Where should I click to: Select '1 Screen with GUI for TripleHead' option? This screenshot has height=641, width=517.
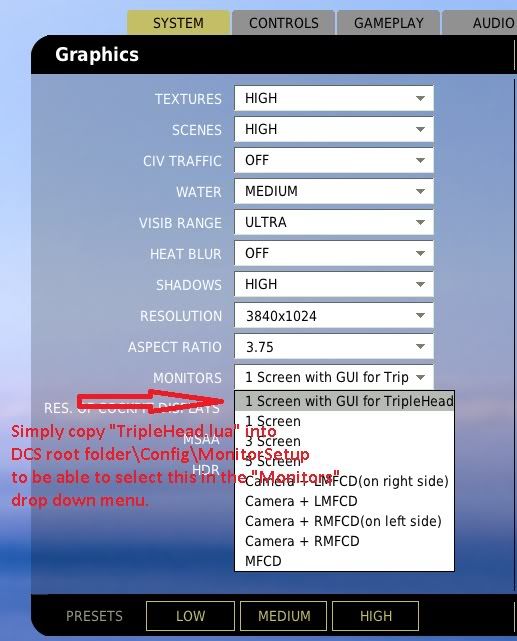tap(345, 401)
